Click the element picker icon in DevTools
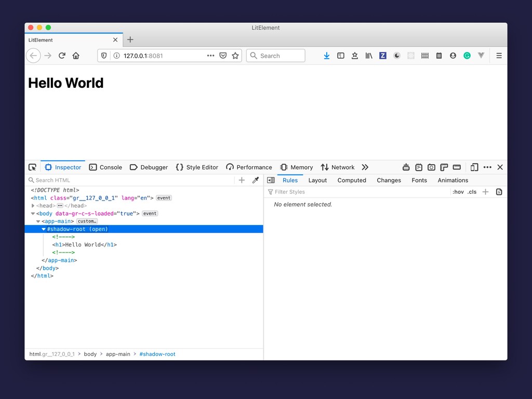The height and width of the screenshot is (399, 532). click(x=32, y=167)
